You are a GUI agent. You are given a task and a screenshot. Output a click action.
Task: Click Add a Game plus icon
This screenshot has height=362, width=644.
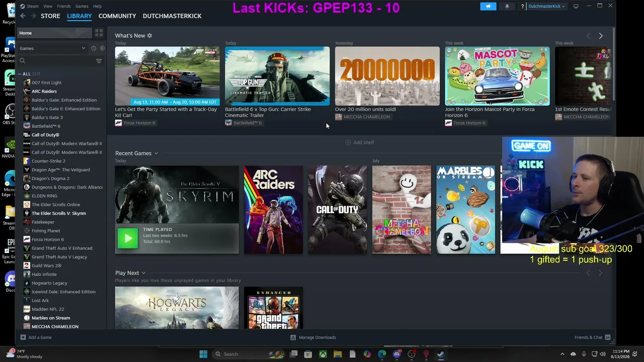[23, 337]
